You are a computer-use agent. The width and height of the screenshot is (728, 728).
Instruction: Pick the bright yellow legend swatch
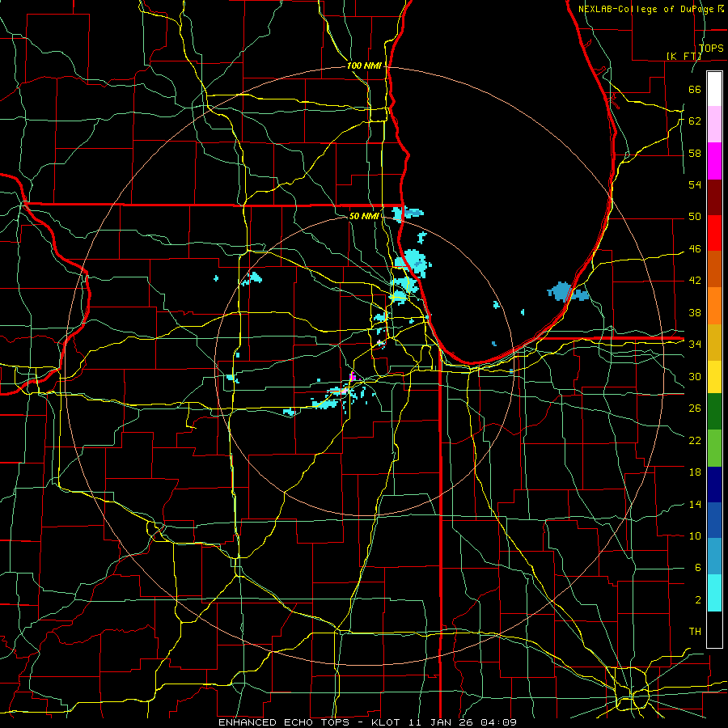[x=714, y=376]
